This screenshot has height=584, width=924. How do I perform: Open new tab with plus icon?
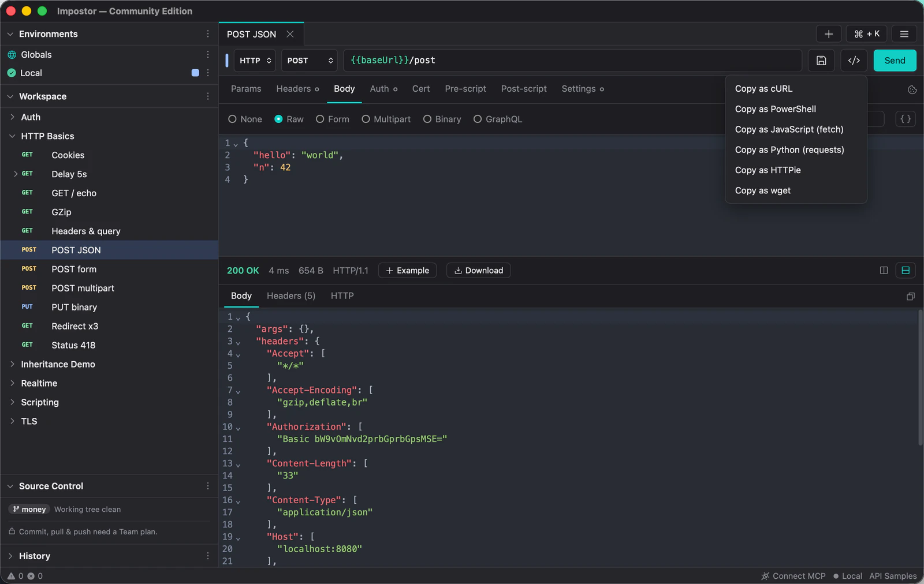pos(829,34)
